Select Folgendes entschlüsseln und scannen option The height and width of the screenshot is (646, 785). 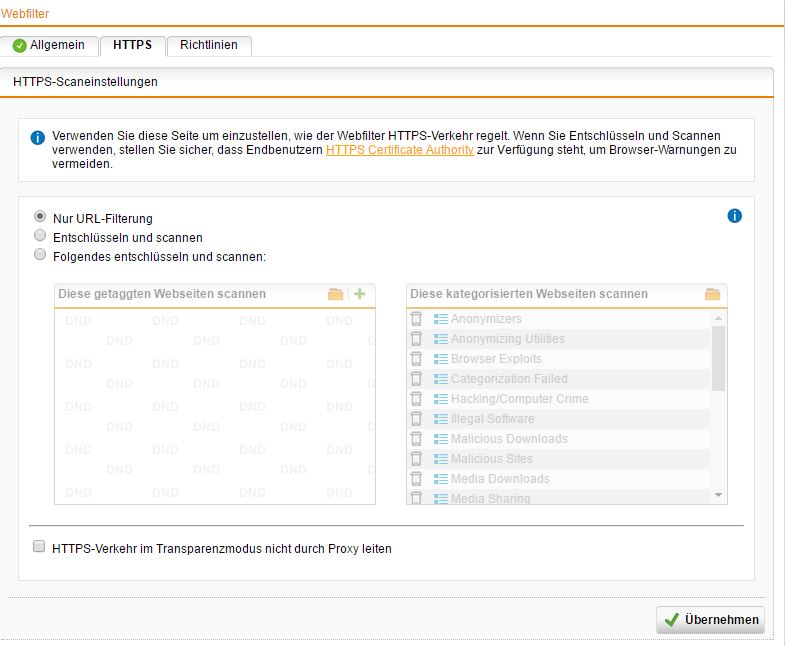pyautogui.click(x=40, y=255)
